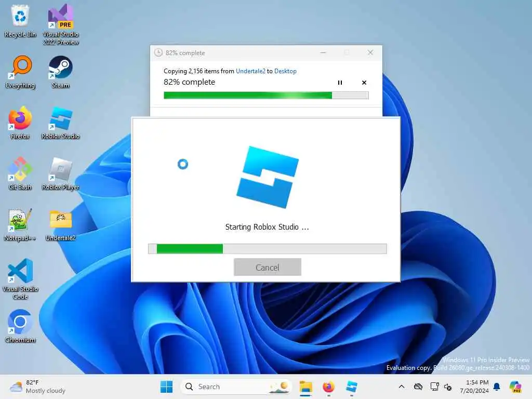Image resolution: width=532 pixels, height=399 pixels.
Task: Open clock showing 1:54 PM 7/20/2024
Action: coord(474,387)
